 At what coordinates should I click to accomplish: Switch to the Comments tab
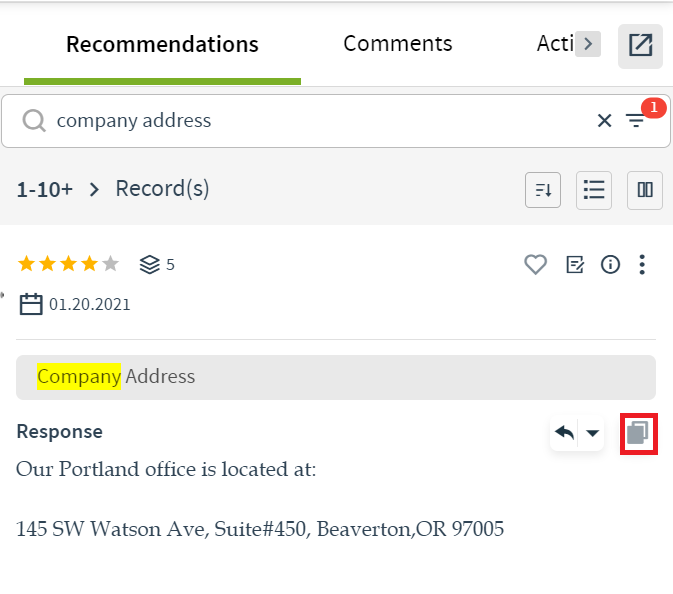pyautogui.click(x=397, y=44)
